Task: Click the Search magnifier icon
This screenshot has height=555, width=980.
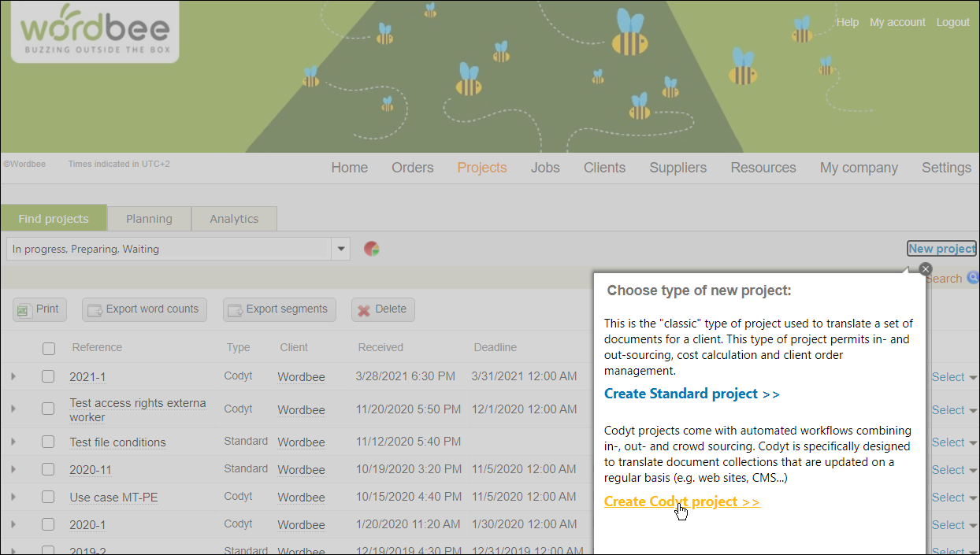Action: (973, 278)
